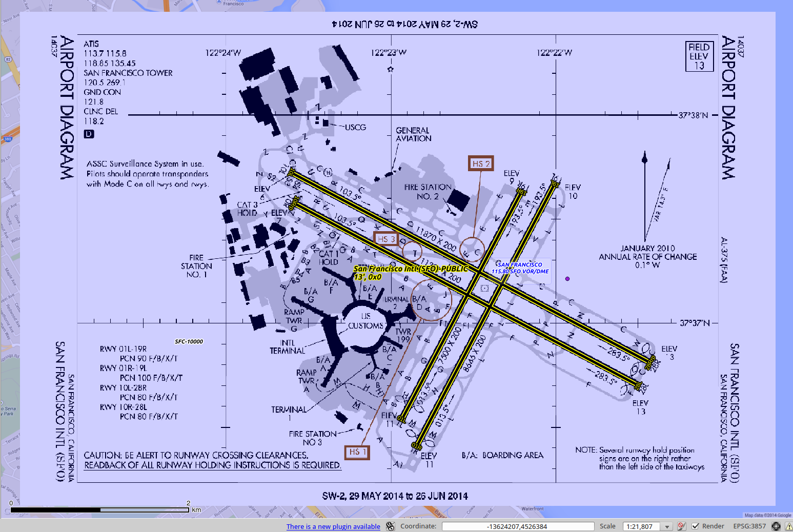Click the 'GENERAL AVIATION' label
This screenshot has width=793, height=532.
[413, 134]
